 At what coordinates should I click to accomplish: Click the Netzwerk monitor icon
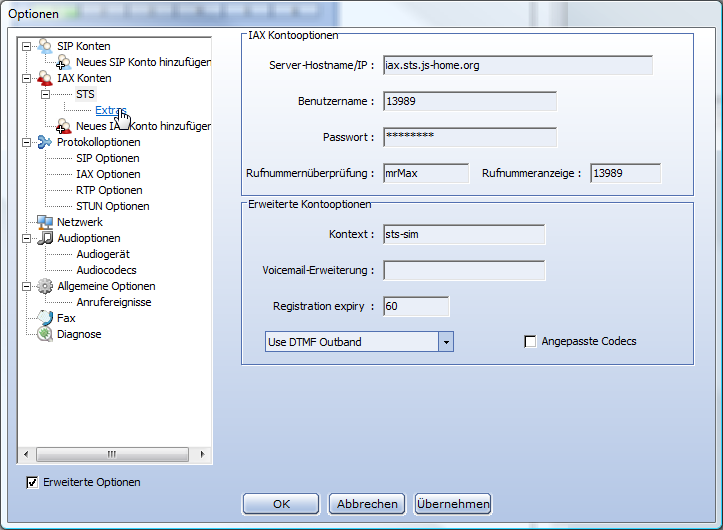(44, 222)
